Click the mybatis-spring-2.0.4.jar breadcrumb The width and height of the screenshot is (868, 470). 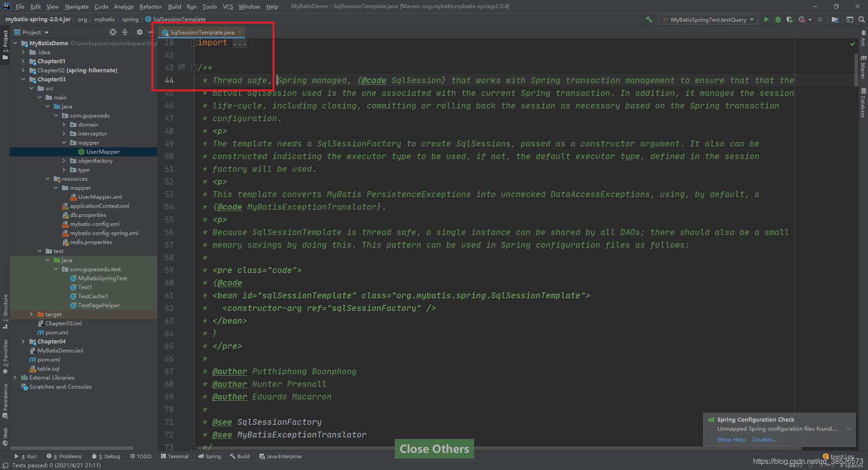click(x=38, y=19)
